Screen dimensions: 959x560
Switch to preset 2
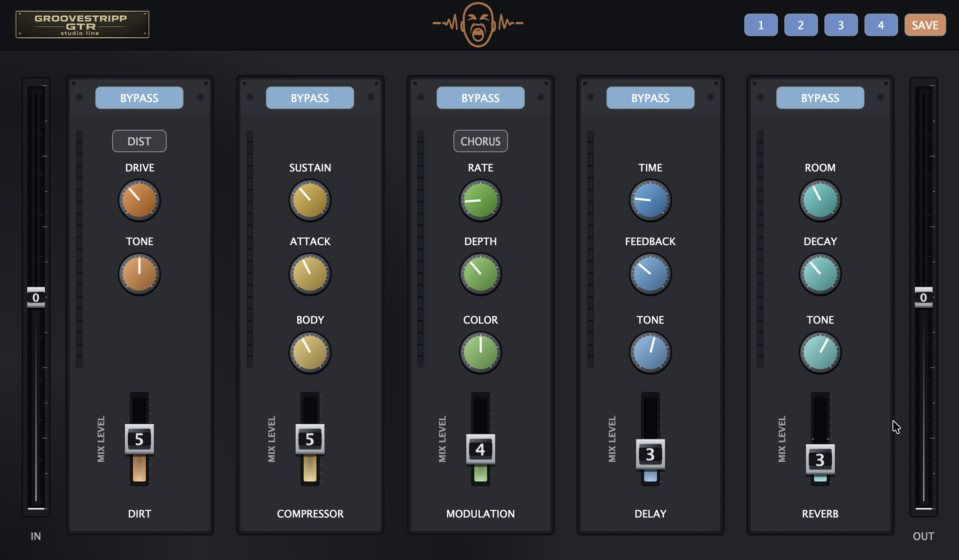(x=801, y=24)
